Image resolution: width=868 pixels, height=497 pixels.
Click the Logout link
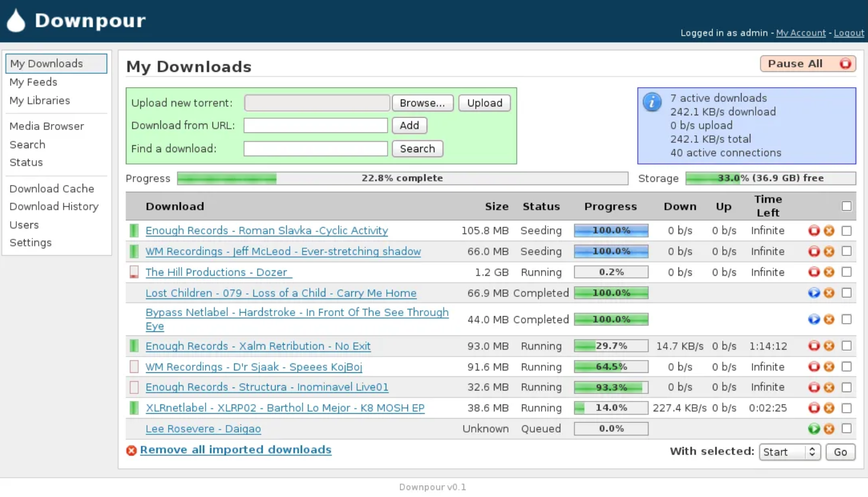[849, 33]
